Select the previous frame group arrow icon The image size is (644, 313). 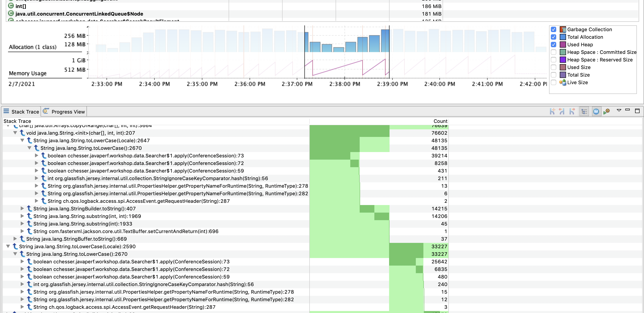(x=562, y=111)
